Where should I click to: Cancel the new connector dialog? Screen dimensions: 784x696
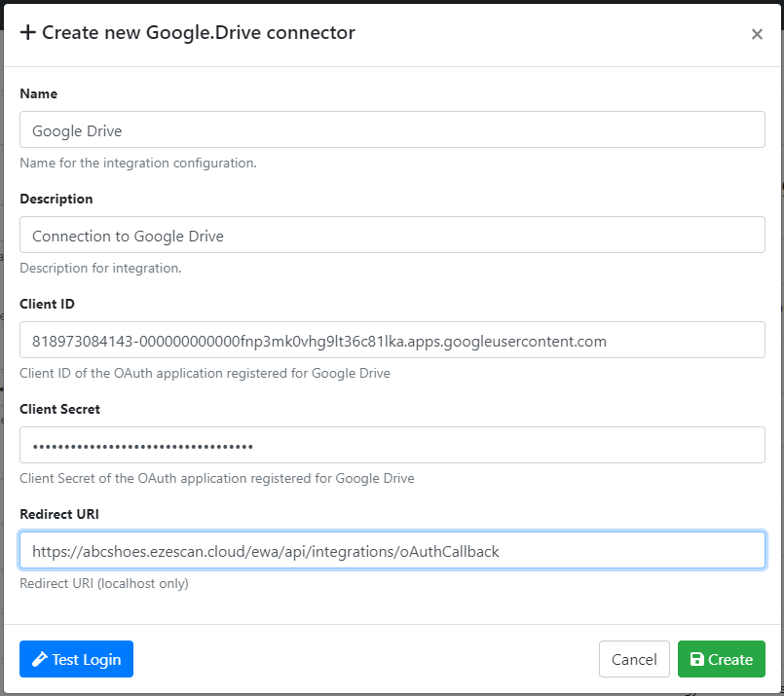(634, 659)
